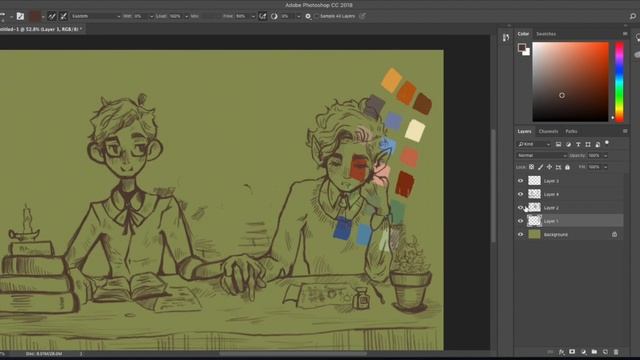
Task: Open the layer Fill slider dropdown
Action: (605, 167)
